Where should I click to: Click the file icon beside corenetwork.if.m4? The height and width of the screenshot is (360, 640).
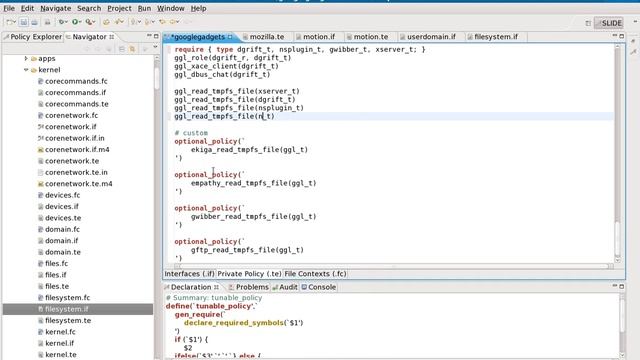tap(40, 149)
